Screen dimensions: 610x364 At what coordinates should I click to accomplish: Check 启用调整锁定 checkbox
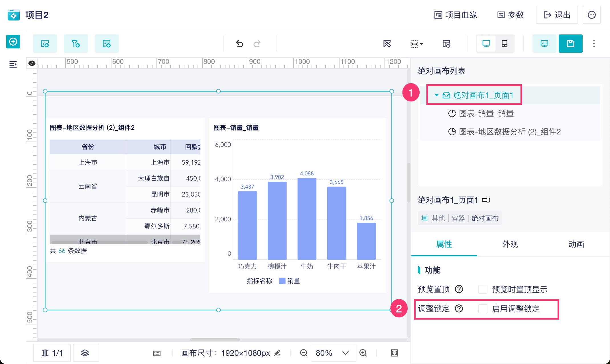(x=483, y=309)
